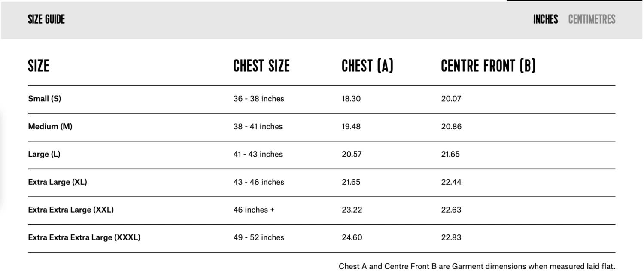This screenshot has width=644, height=277.
Task: Click the 49 - 52 inches cell
Action: click(x=258, y=237)
